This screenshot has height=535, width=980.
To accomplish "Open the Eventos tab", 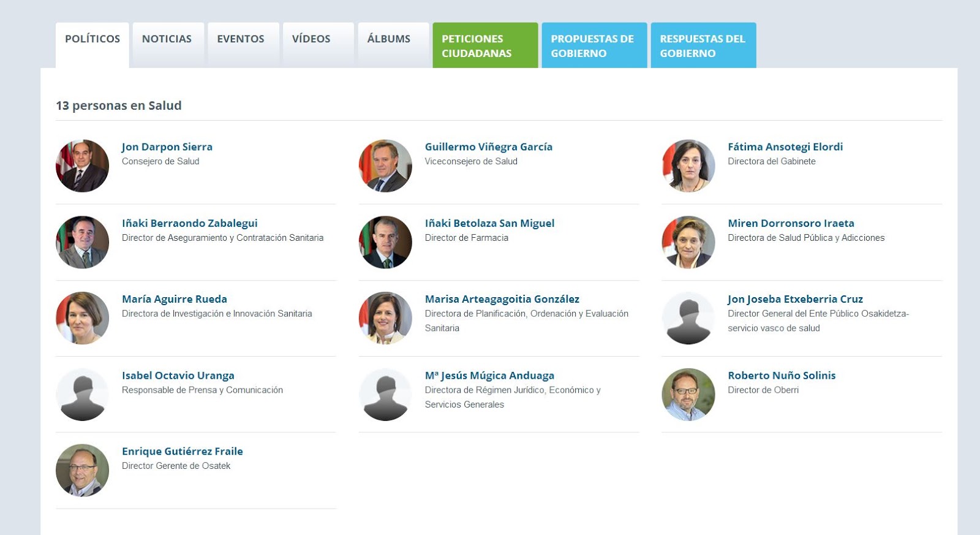I will 241,39.
